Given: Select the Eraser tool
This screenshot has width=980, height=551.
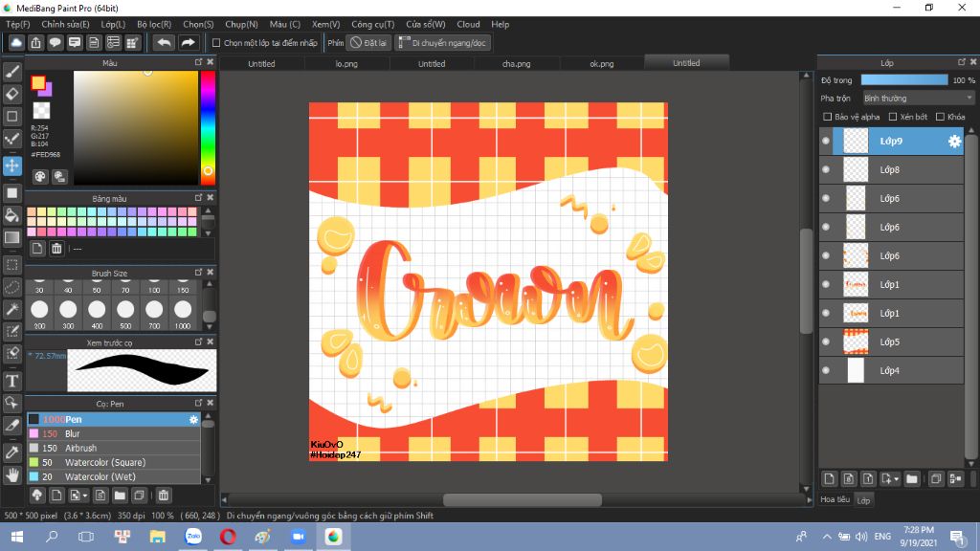Looking at the screenshot, I should coord(11,94).
